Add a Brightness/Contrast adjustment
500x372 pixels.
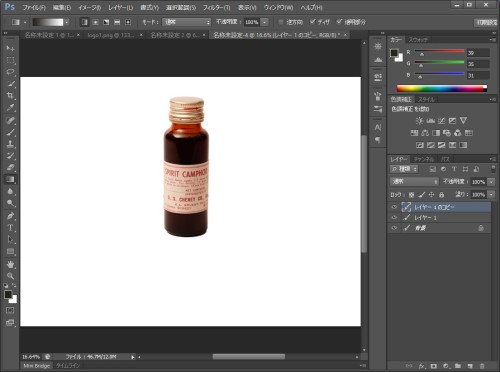point(419,121)
